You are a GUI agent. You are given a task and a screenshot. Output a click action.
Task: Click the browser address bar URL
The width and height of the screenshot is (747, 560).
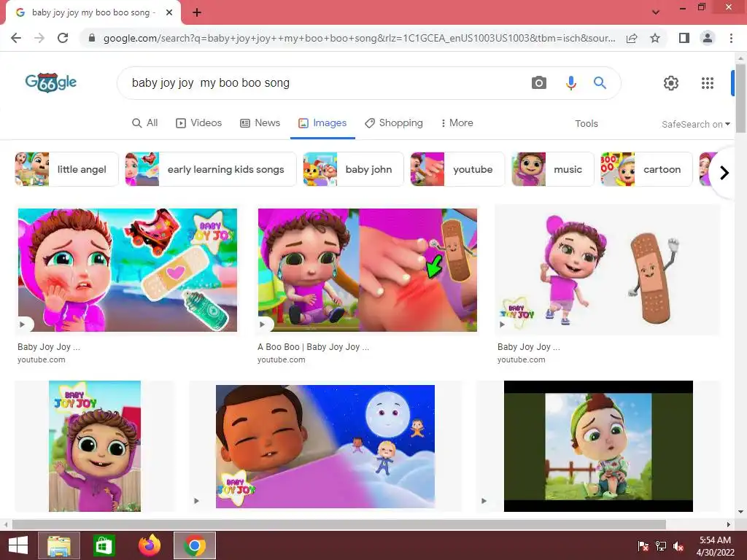pyautogui.click(x=359, y=38)
